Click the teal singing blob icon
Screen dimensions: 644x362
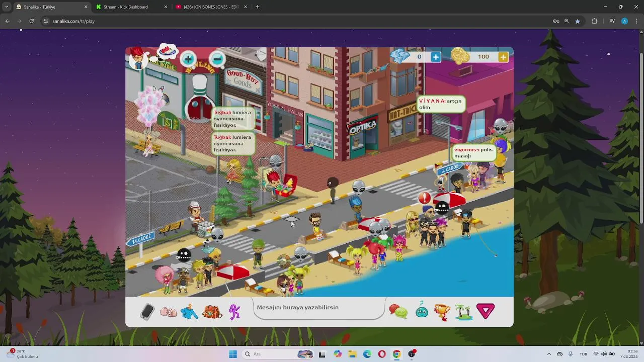(x=422, y=311)
